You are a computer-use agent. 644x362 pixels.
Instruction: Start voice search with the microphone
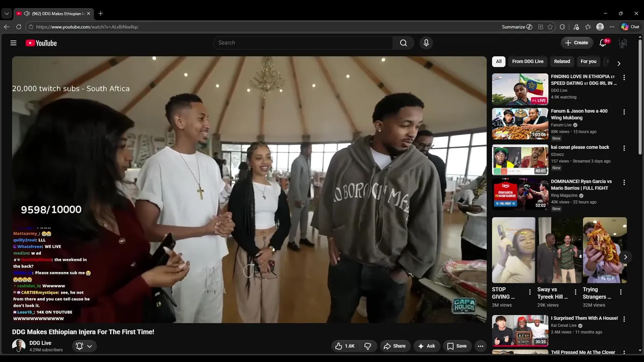coord(426,43)
